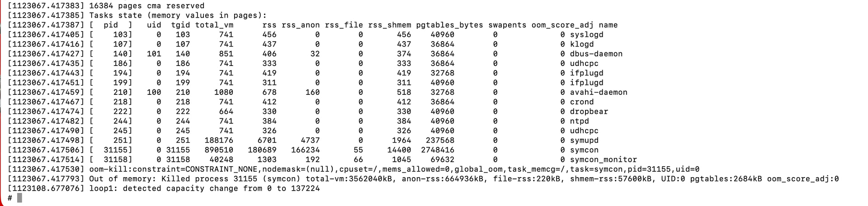Click the crond process name

pyautogui.click(x=582, y=102)
